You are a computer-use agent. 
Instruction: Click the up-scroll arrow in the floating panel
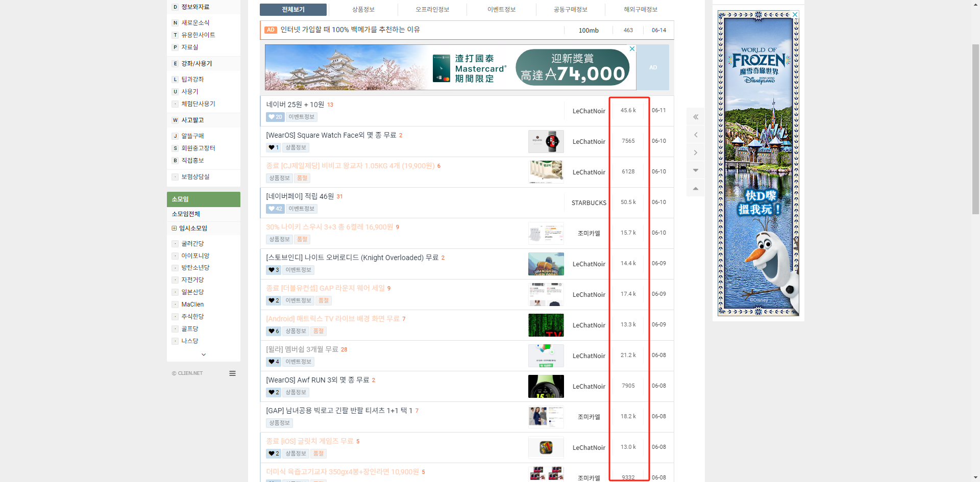pyautogui.click(x=695, y=188)
